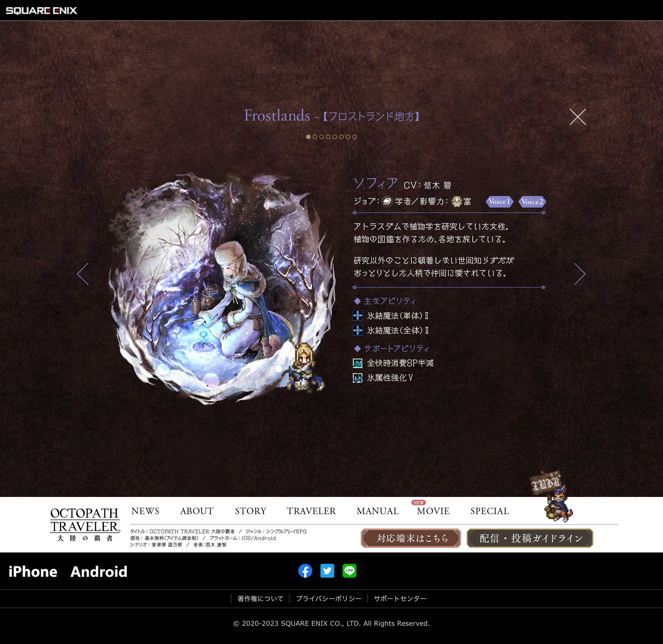663x644 pixels.
Task: Click the LINE share icon
Action: tap(349, 571)
